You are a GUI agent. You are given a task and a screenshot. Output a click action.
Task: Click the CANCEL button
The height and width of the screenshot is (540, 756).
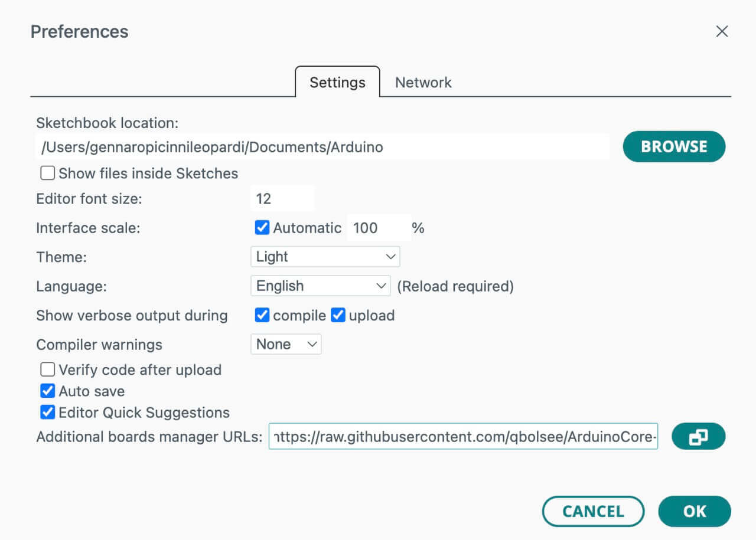point(593,511)
